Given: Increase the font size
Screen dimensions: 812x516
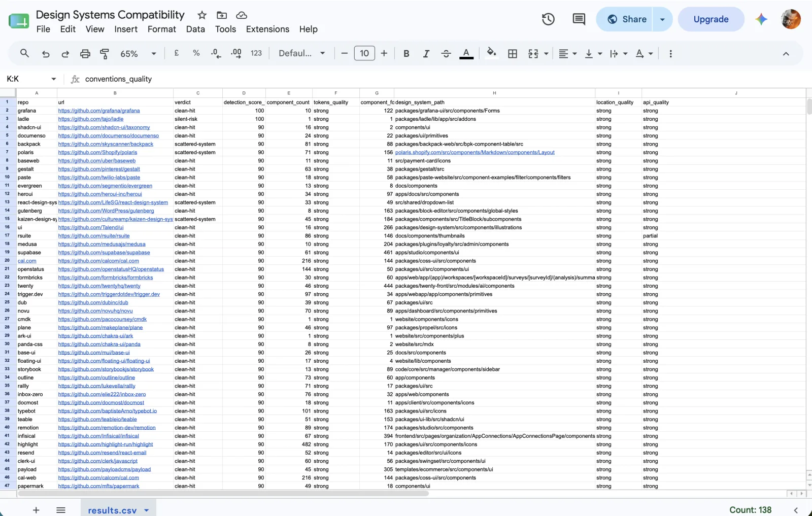Looking at the screenshot, I should [x=384, y=53].
